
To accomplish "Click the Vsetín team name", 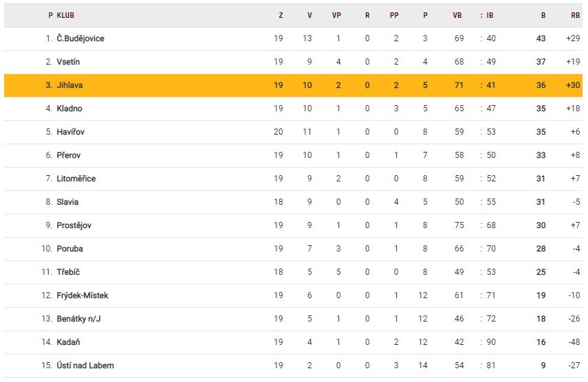I will [x=68, y=62].
